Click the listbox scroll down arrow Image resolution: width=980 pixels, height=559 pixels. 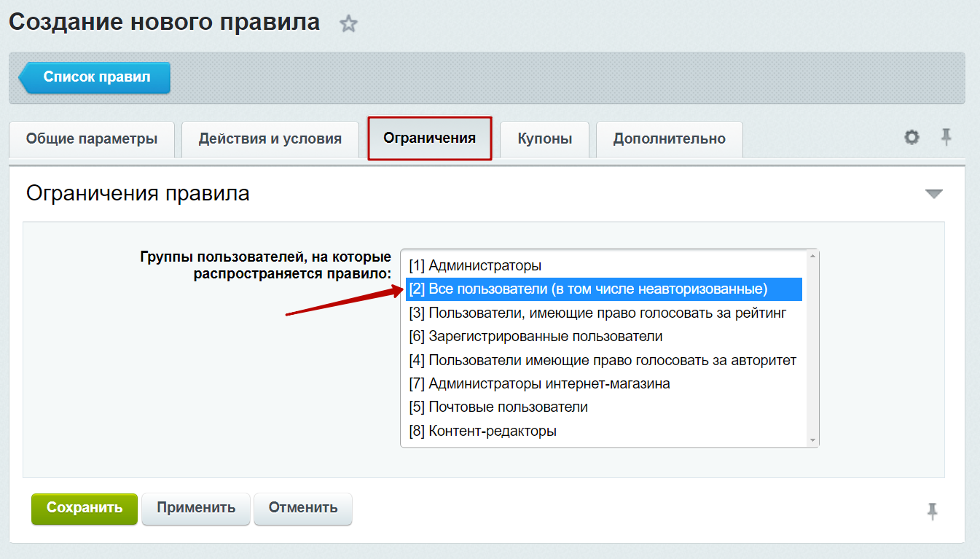812,440
